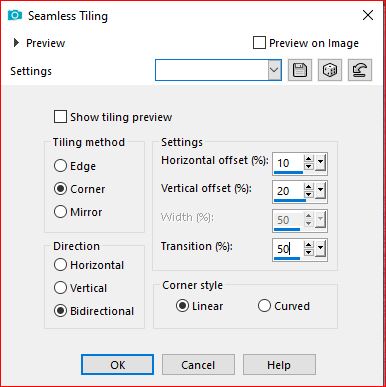The height and width of the screenshot is (387, 386).
Task: Click the save preset floppy disk icon
Action: (300, 70)
